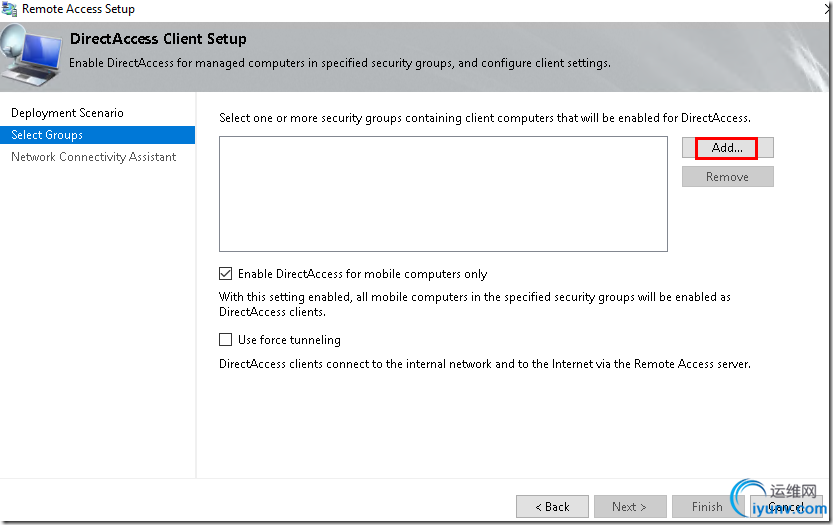Click the Remove button
This screenshot has height=525, width=833.
point(727,177)
